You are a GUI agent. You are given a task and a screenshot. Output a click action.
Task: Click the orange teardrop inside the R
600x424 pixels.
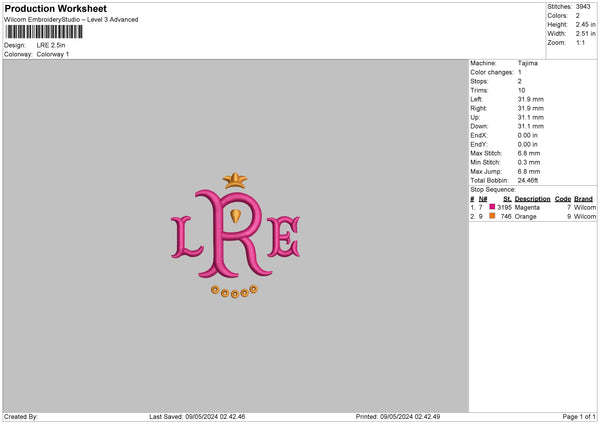236,216
